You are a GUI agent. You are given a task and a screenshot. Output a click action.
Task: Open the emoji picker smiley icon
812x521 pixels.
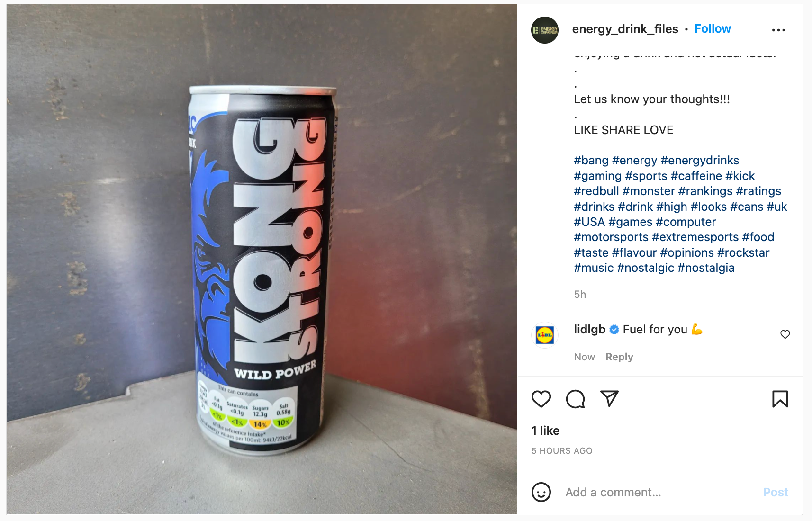pos(541,492)
